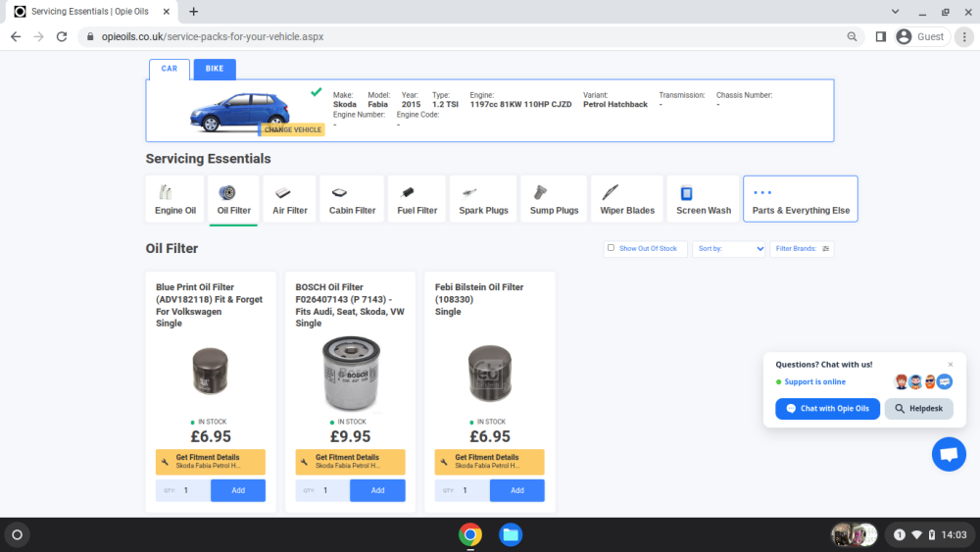Get Fitment Details for Blue Print filter
Viewport: 980px width, 552px height.
click(x=211, y=462)
